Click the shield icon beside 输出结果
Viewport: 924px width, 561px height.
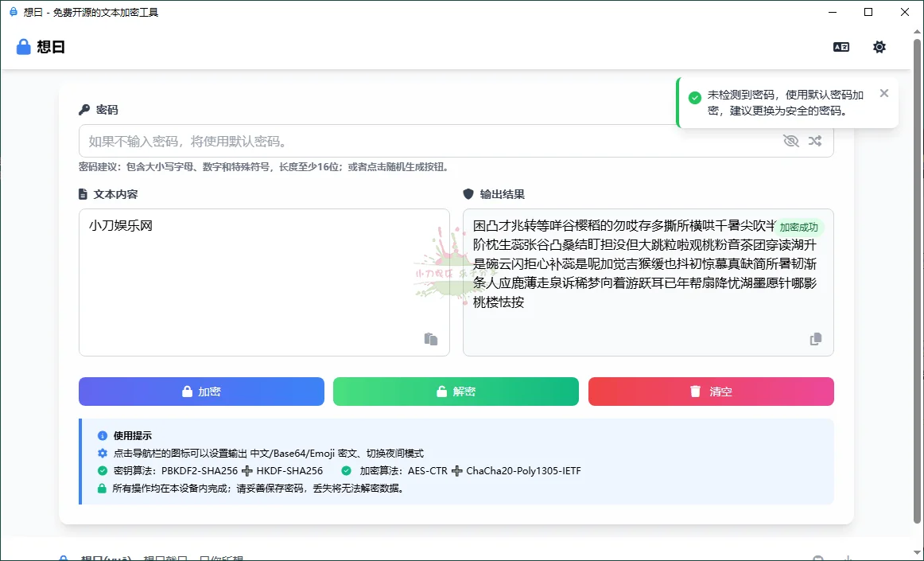[470, 193]
